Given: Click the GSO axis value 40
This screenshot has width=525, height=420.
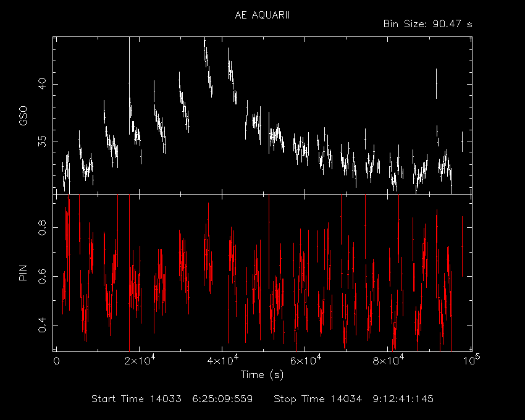Looking at the screenshot, I should tap(42, 84).
